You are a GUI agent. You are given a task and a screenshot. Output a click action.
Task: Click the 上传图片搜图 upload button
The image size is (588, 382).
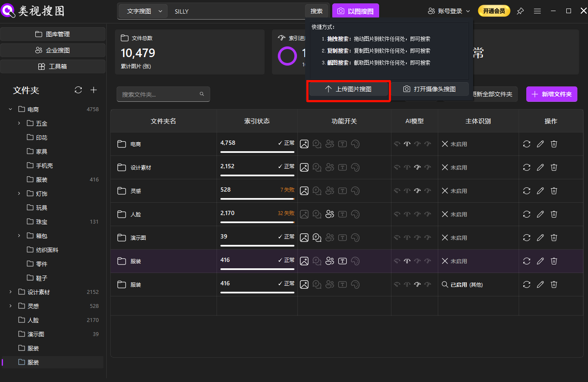(x=348, y=89)
